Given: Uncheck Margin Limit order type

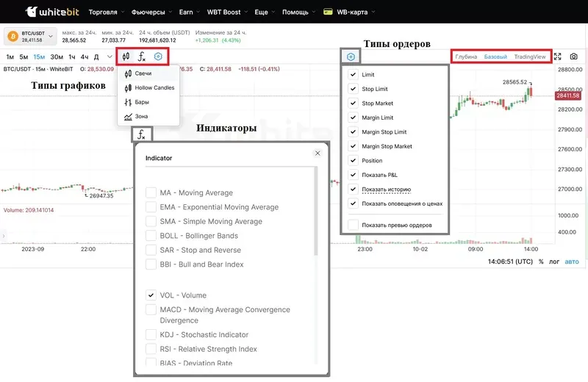Looking at the screenshot, I should [x=353, y=118].
